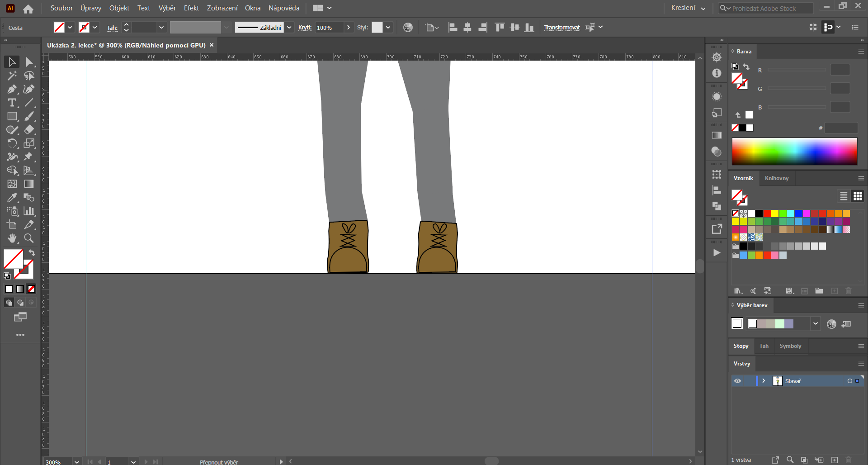Switch to the Symboly tab
868x465 pixels.
pyautogui.click(x=790, y=346)
